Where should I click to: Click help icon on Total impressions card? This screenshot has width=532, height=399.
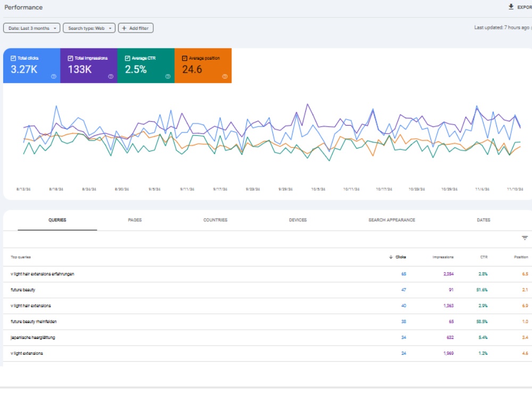(111, 77)
